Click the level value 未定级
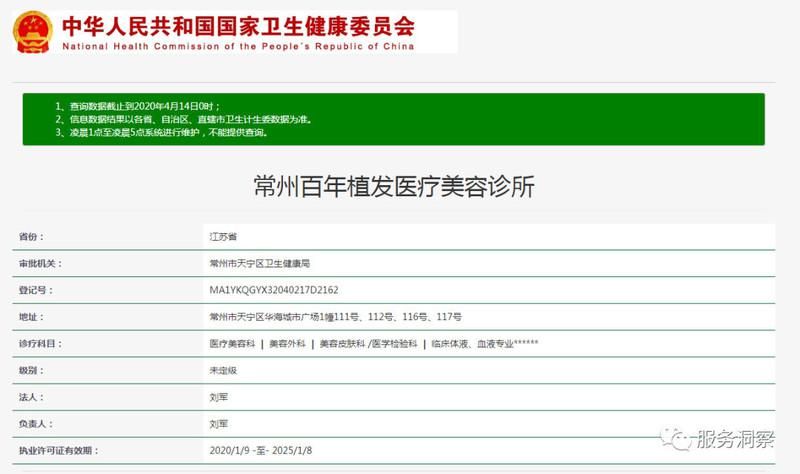The height and width of the screenshot is (474, 800). click(x=222, y=370)
